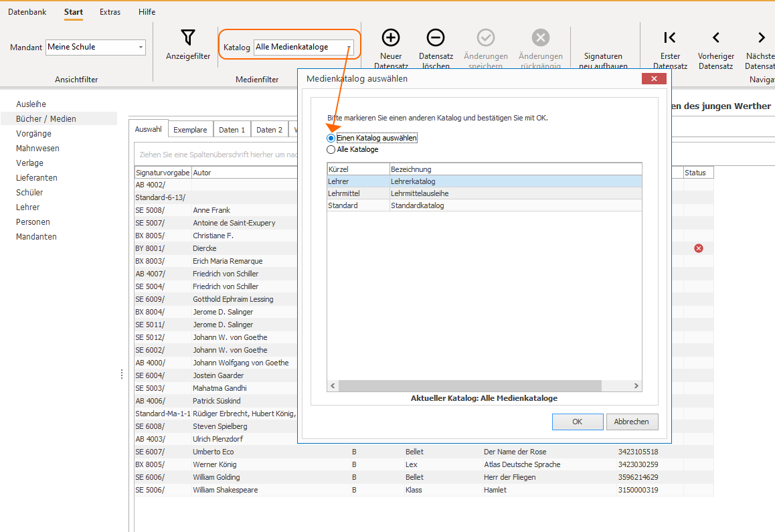Select the Einen Katalog auswählen radio button
The width and height of the screenshot is (775, 532).
331,138
